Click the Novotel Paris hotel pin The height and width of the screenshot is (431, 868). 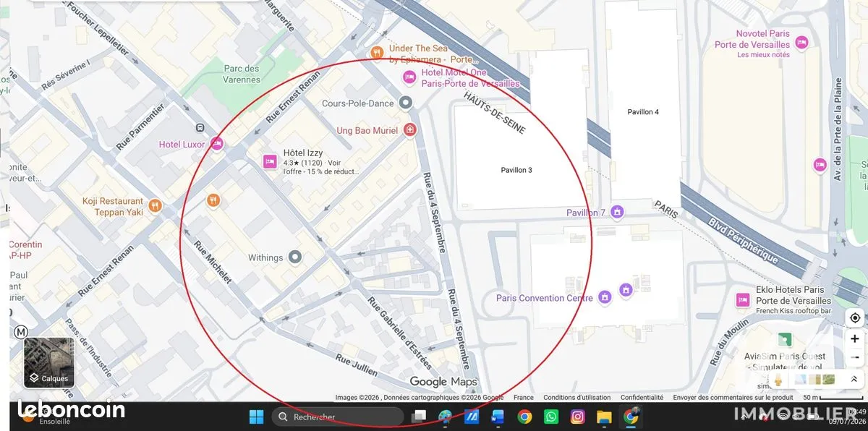pyautogui.click(x=801, y=43)
